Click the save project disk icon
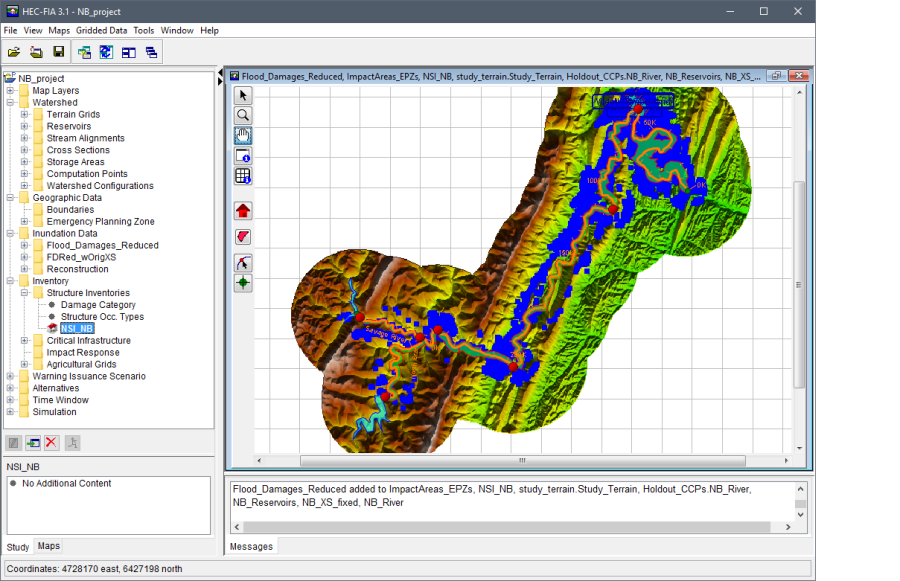 (x=59, y=52)
